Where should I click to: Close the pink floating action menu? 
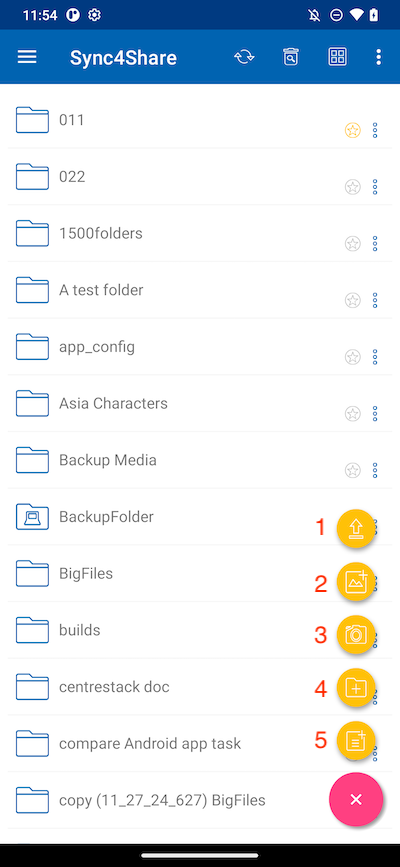point(356,799)
